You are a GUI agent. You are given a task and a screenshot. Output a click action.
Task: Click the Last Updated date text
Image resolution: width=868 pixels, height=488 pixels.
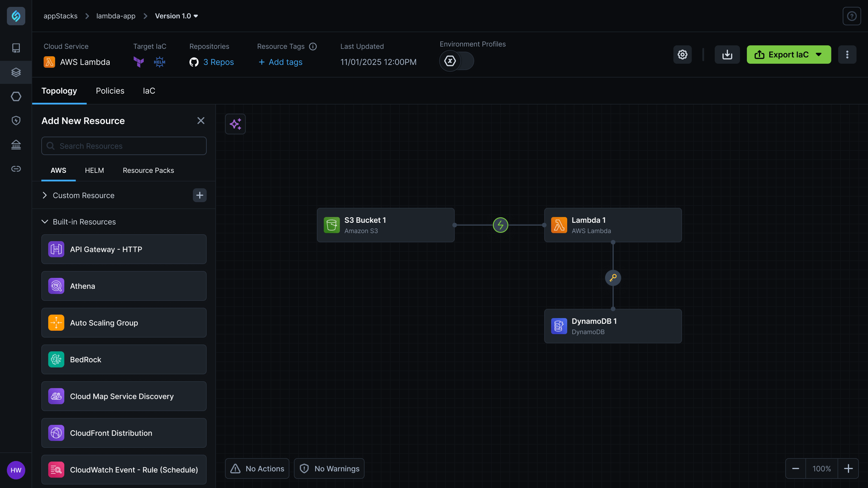pos(379,62)
